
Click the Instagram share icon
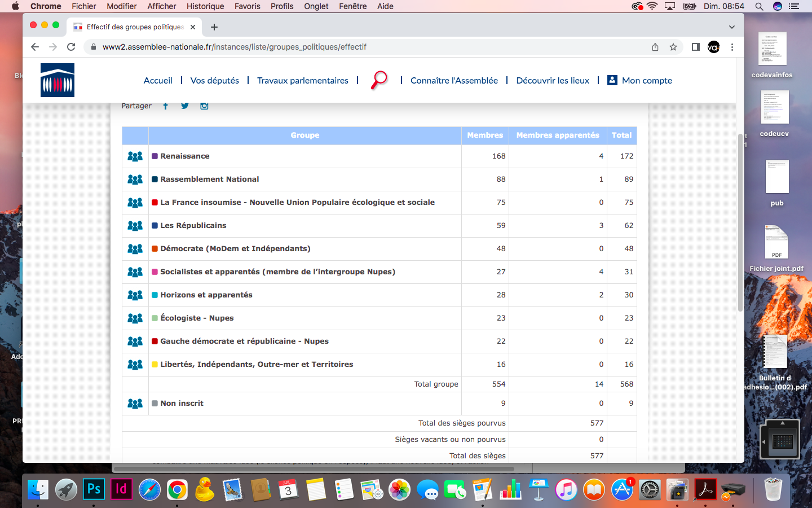(204, 106)
